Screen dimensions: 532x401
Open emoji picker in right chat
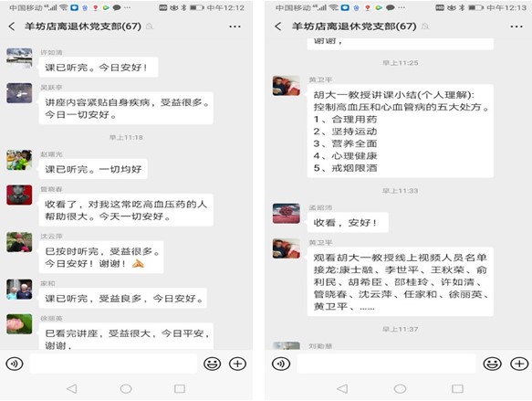point(492,364)
